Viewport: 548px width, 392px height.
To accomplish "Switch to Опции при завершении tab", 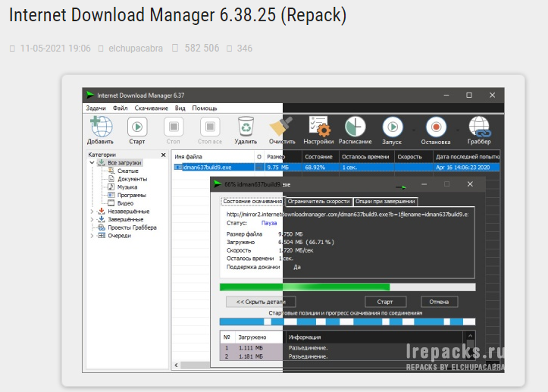I will click(x=385, y=202).
